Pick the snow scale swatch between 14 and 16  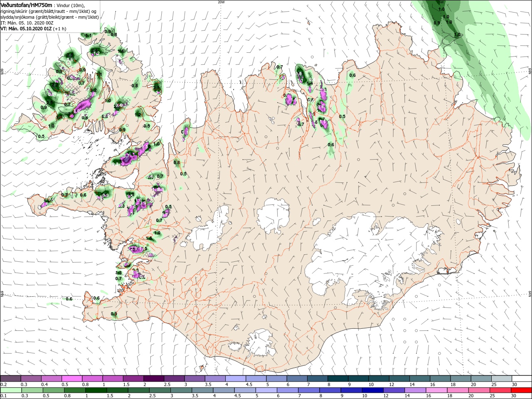pos(419,379)
